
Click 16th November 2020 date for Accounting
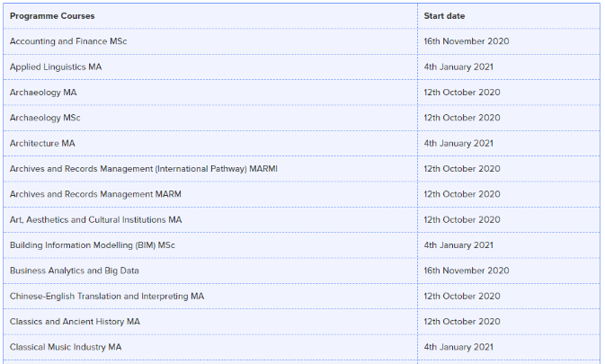467,41
